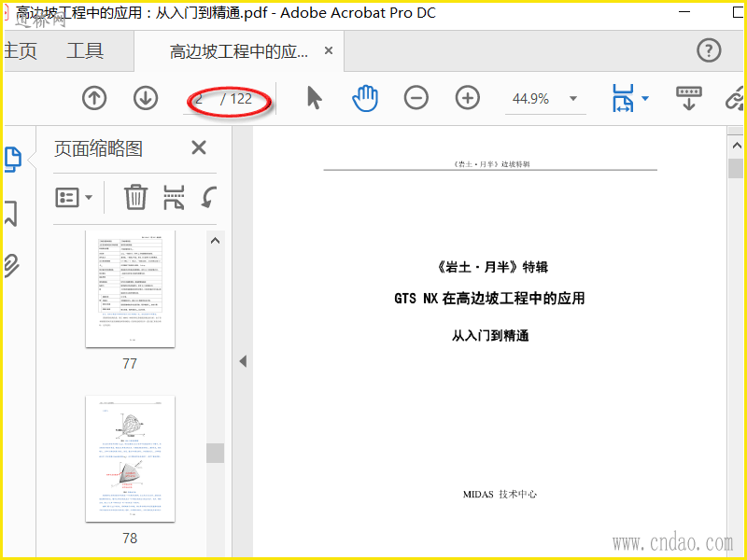Click the text 从入门到精通 on page
The width and height of the screenshot is (747, 560).
(x=490, y=336)
